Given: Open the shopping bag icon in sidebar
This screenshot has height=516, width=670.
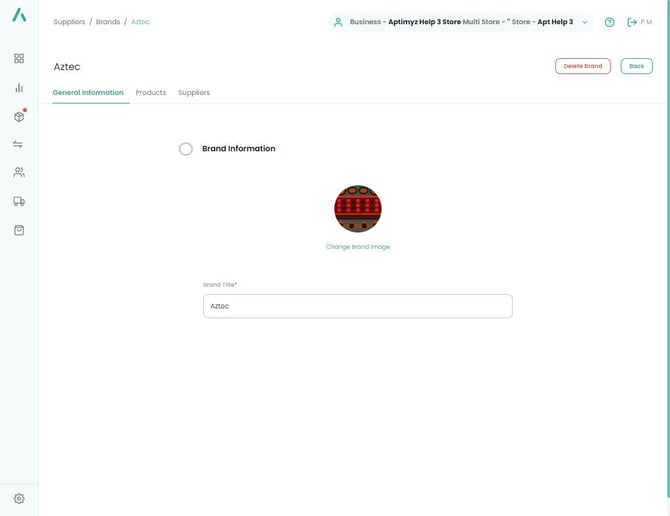Looking at the screenshot, I should pyautogui.click(x=19, y=230).
